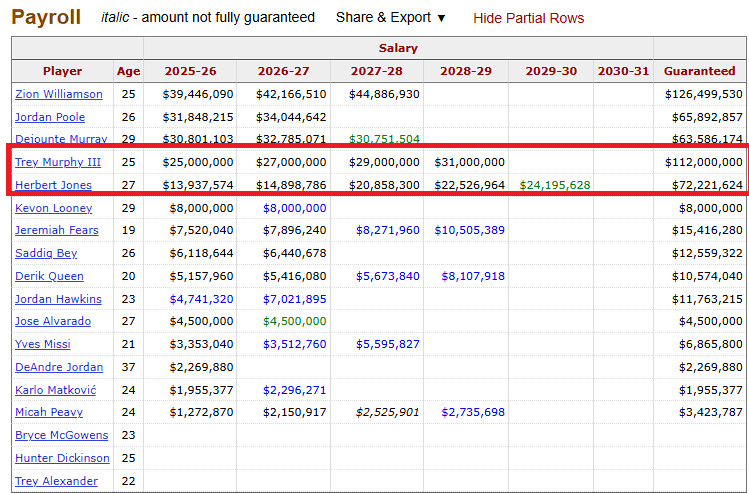This screenshot has height=493, width=749.
Task: Open Kevon Looney's profile link
Action: (53, 208)
